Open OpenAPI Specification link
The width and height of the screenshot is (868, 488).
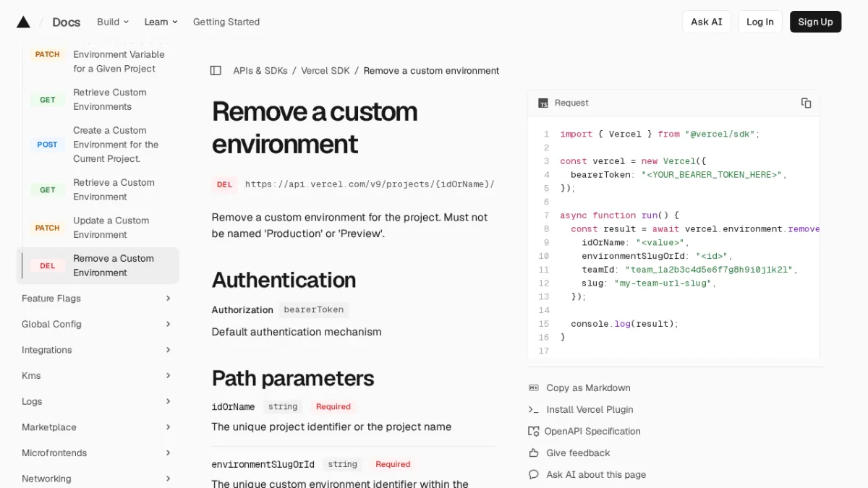point(592,432)
